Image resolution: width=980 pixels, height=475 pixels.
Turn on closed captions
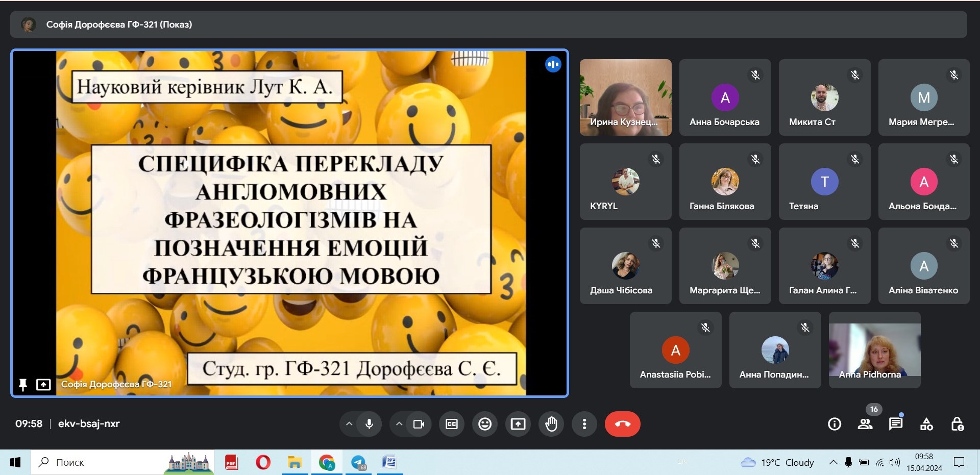click(x=452, y=424)
